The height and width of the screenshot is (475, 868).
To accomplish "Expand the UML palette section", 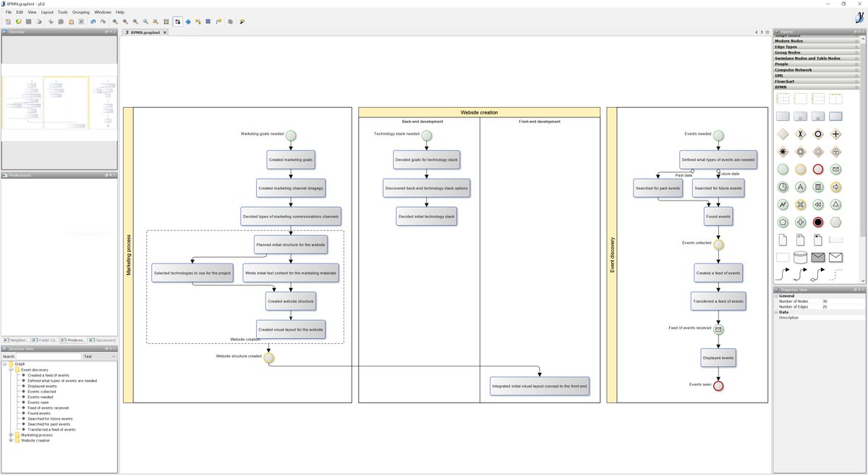I will point(818,75).
